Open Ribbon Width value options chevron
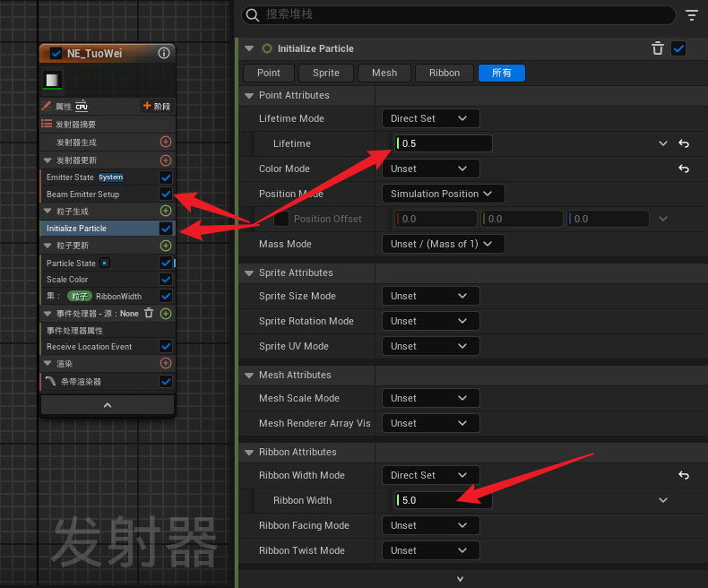The width and height of the screenshot is (708, 588). (663, 500)
